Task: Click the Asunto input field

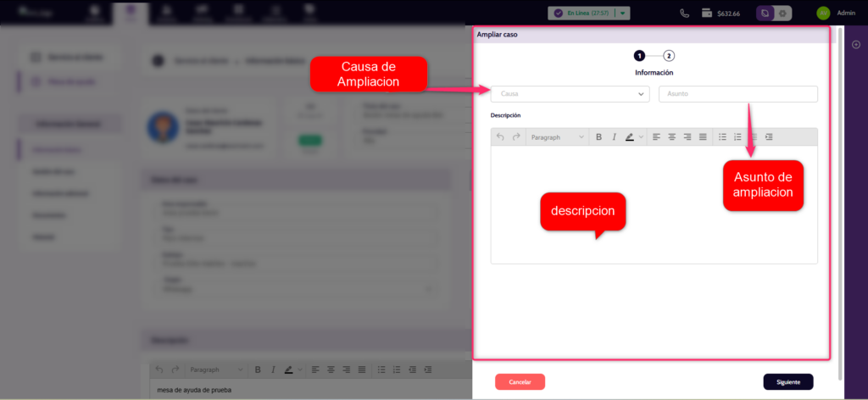Action: tap(738, 94)
